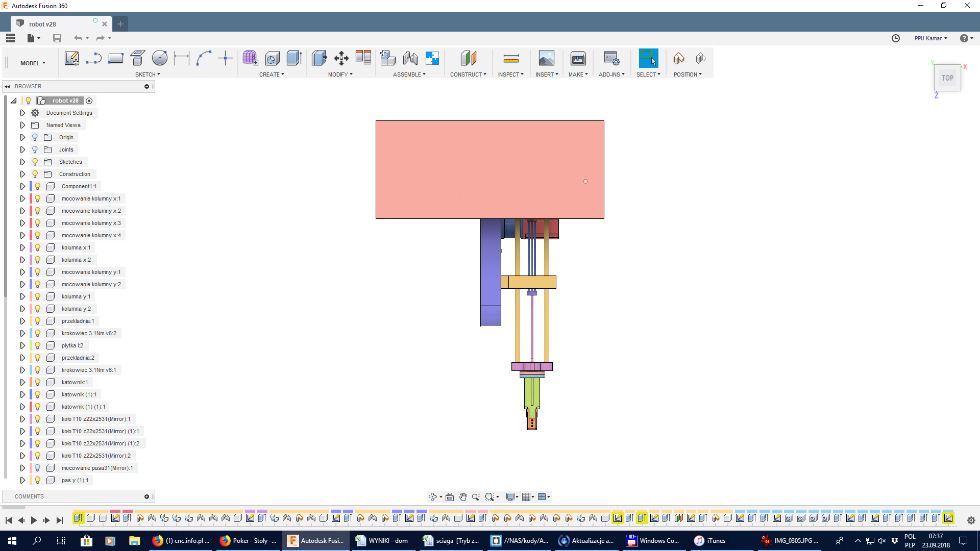
Task: Toggle visibility of przekladnia:1 component
Action: (38, 321)
